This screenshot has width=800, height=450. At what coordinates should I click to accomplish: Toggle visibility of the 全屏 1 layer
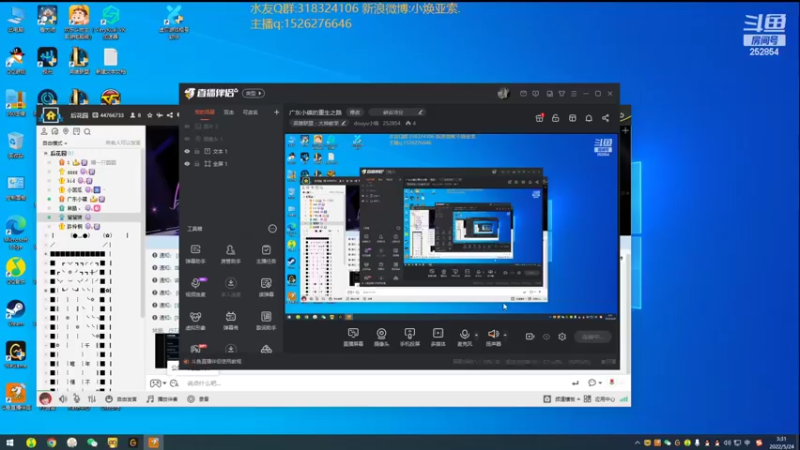point(187,164)
